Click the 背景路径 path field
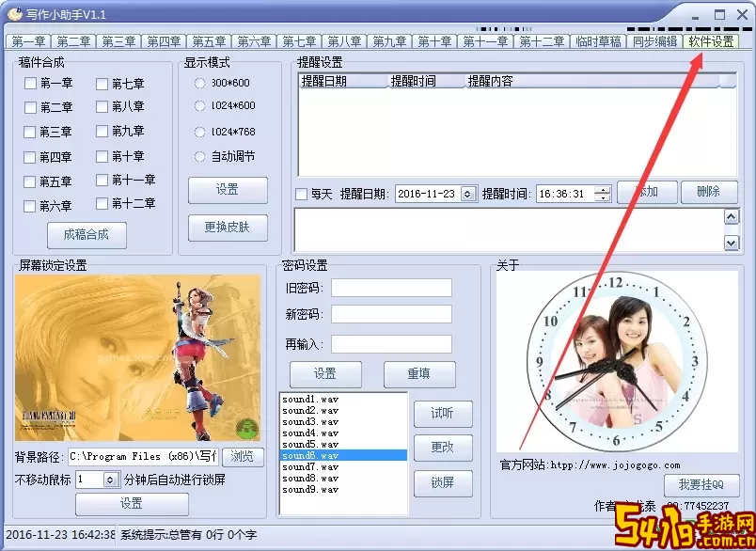 [143, 457]
